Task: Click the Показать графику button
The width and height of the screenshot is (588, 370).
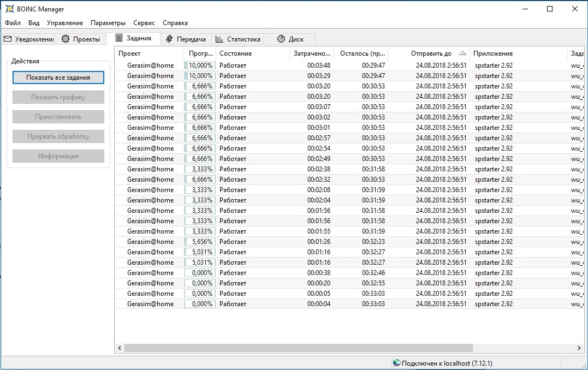Action: point(58,97)
